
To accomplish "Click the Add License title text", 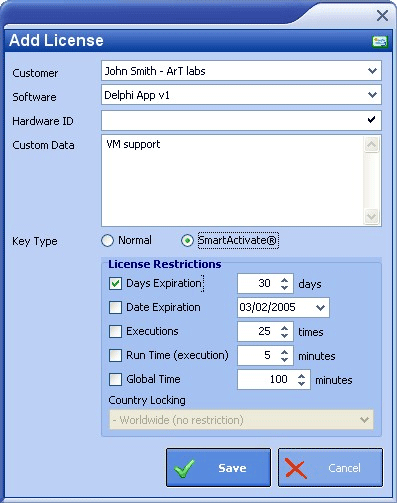I will pyautogui.click(x=56, y=40).
